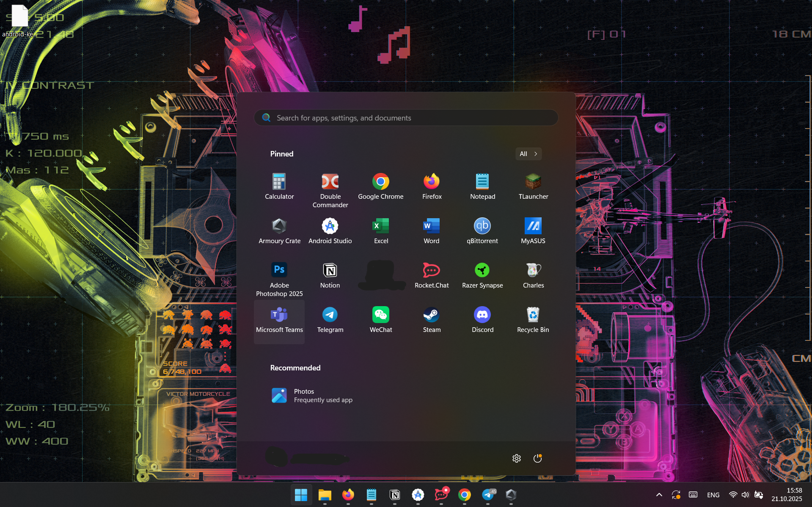The height and width of the screenshot is (507, 812).
Task: Switch to Notepad on the taskbar
Action: coord(371,495)
